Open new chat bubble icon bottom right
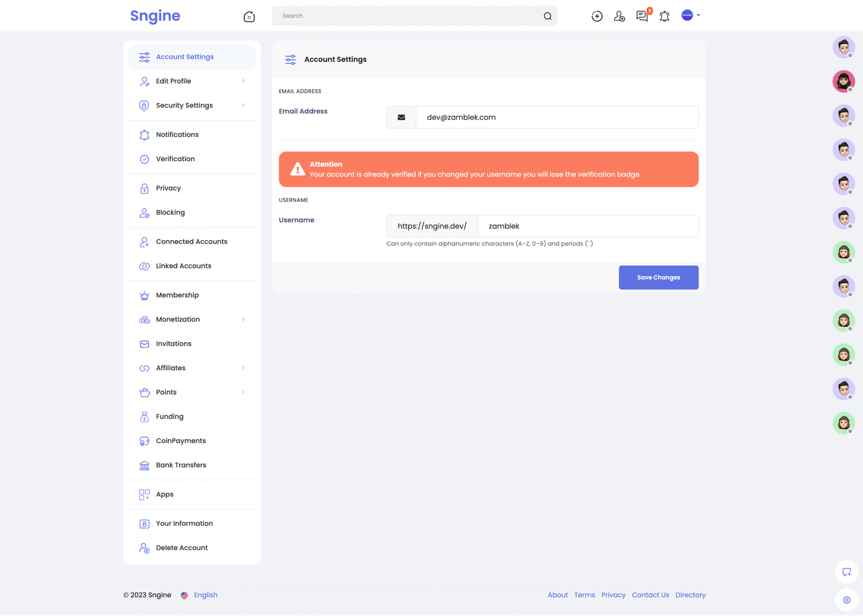 tap(846, 572)
